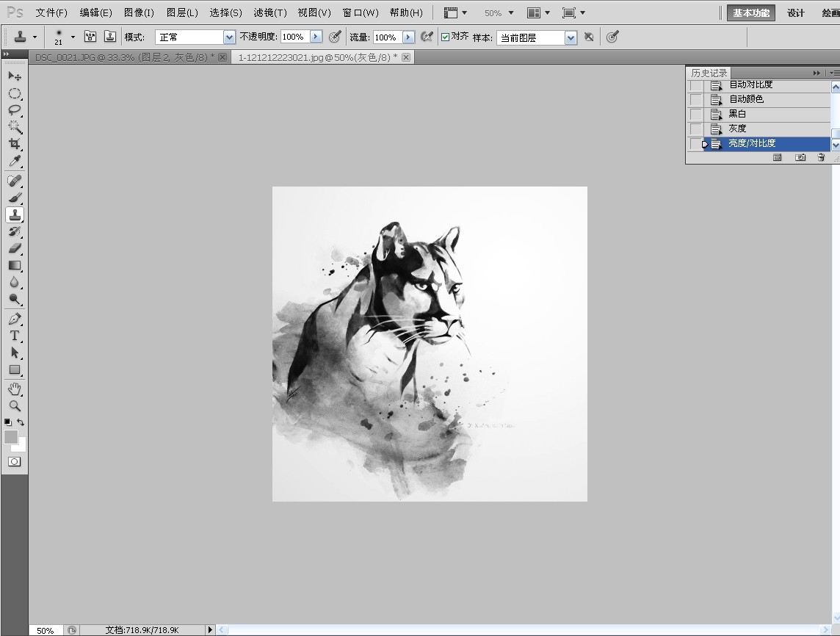Select the Quick Selection tool
840x636 pixels.
15,127
